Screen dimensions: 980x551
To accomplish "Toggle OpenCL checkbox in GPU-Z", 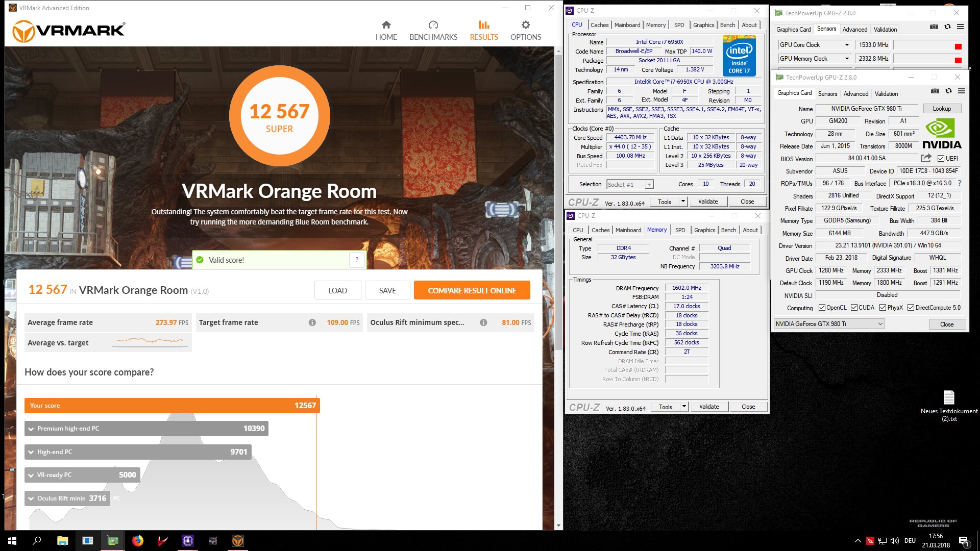I will point(822,308).
